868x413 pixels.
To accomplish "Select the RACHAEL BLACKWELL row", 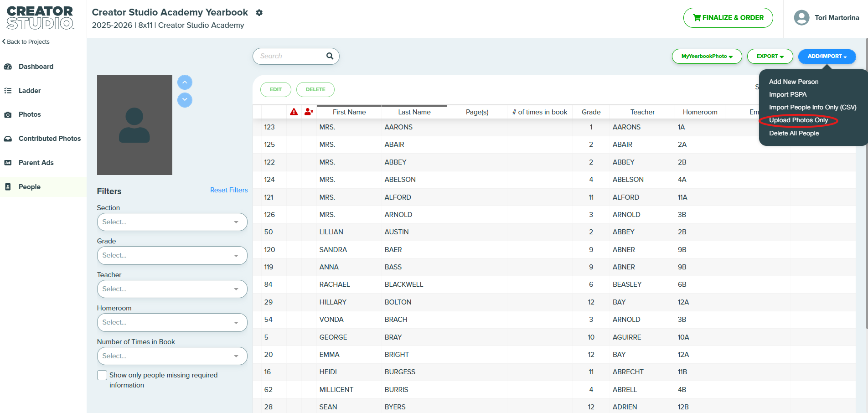I will tap(554, 284).
